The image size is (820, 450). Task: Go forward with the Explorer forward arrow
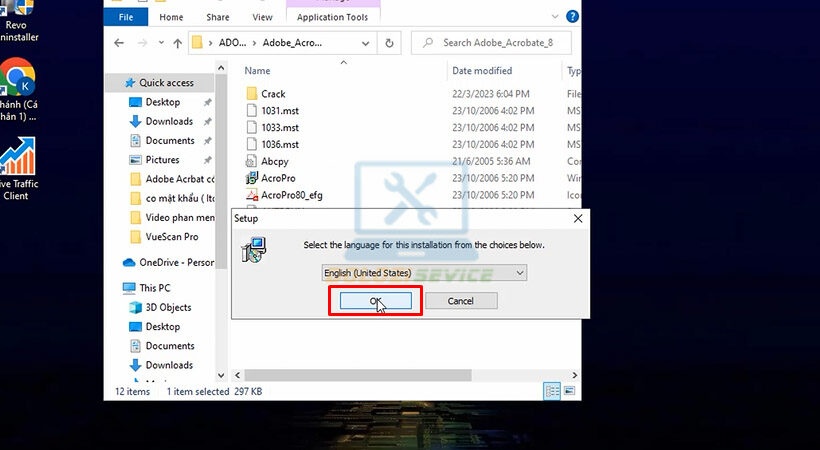(142, 43)
